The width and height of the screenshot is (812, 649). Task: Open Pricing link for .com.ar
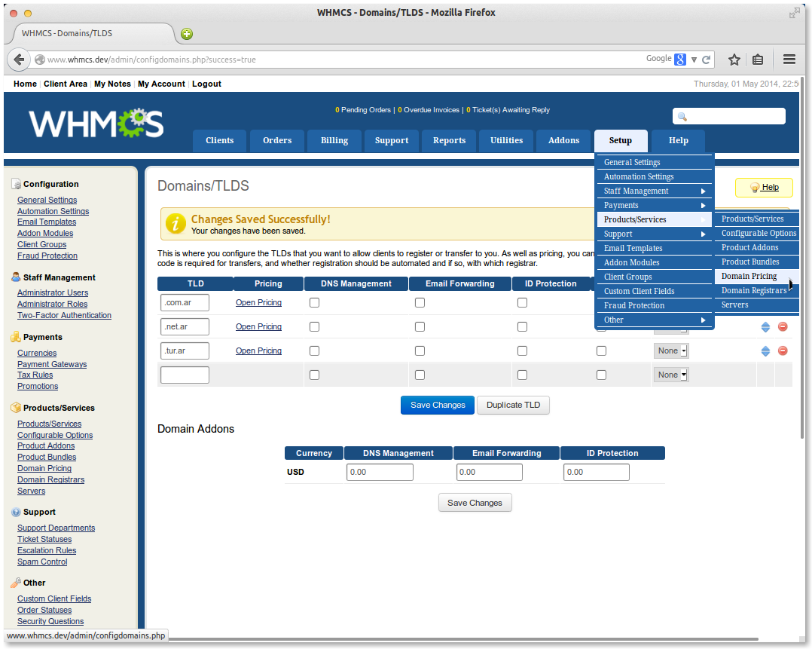(258, 303)
